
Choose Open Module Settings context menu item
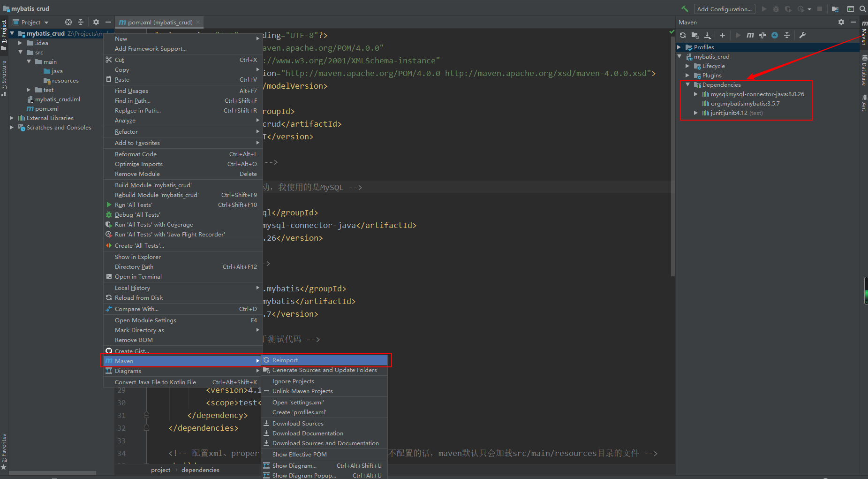[182, 320]
